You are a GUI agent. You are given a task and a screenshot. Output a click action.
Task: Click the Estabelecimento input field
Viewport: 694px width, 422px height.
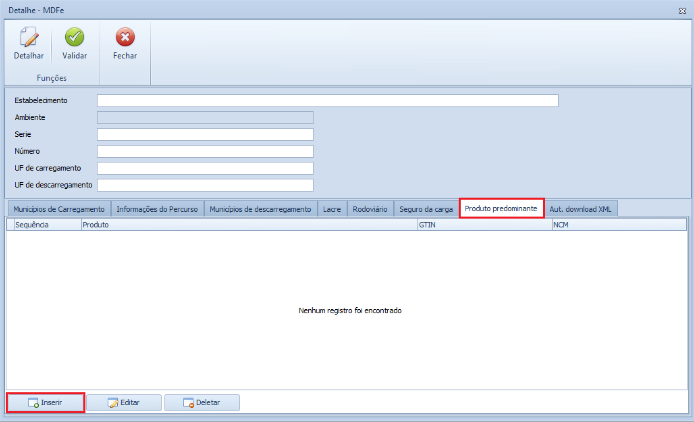click(327, 100)
